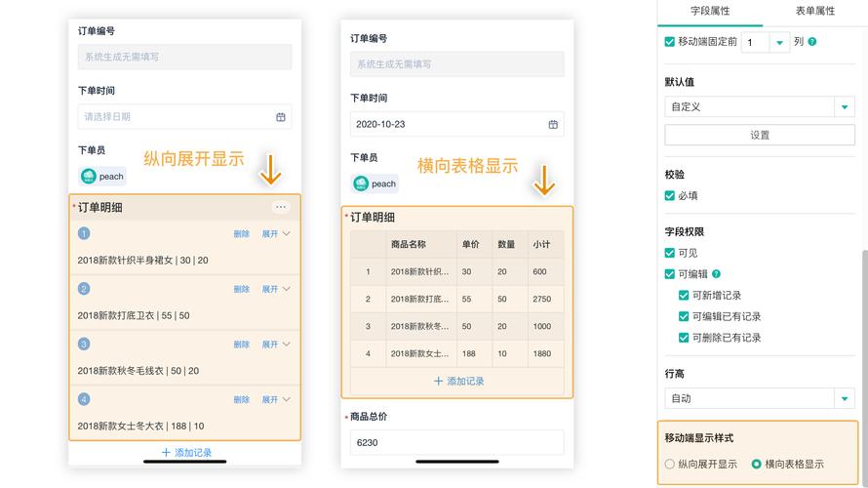868x488 pixels.
Task: Open the more options icon on left 订单明细 header
Action: click(x=281, y=207)
